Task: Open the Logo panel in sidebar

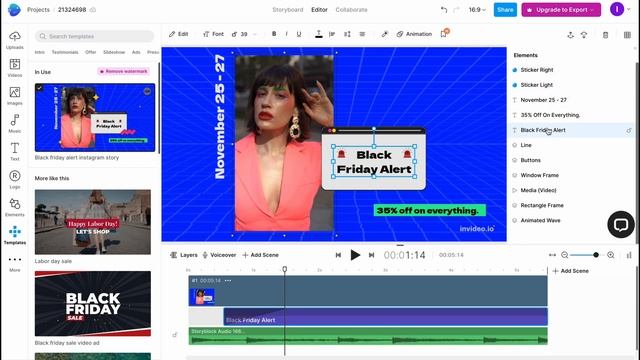Action: [15, 180]
